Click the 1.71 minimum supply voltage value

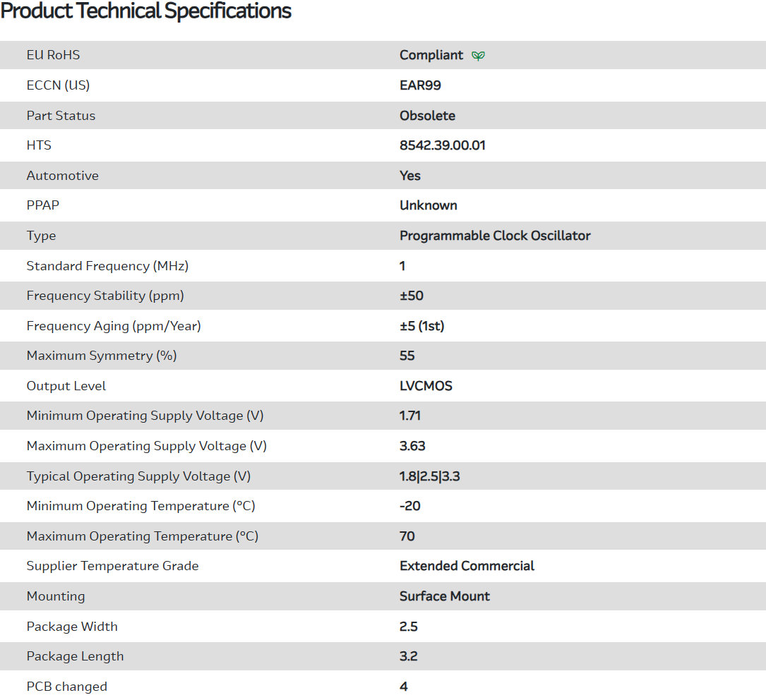410,416
